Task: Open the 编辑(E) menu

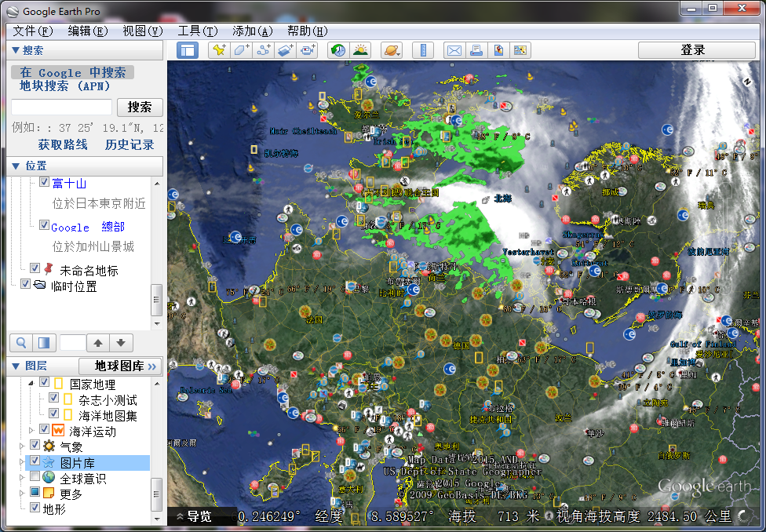Action: 87,31
